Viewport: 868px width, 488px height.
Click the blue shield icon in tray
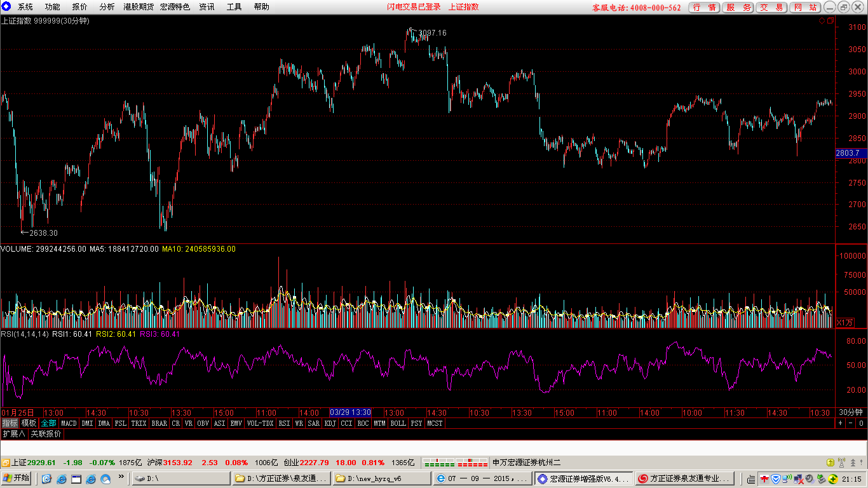click(776, 479)
